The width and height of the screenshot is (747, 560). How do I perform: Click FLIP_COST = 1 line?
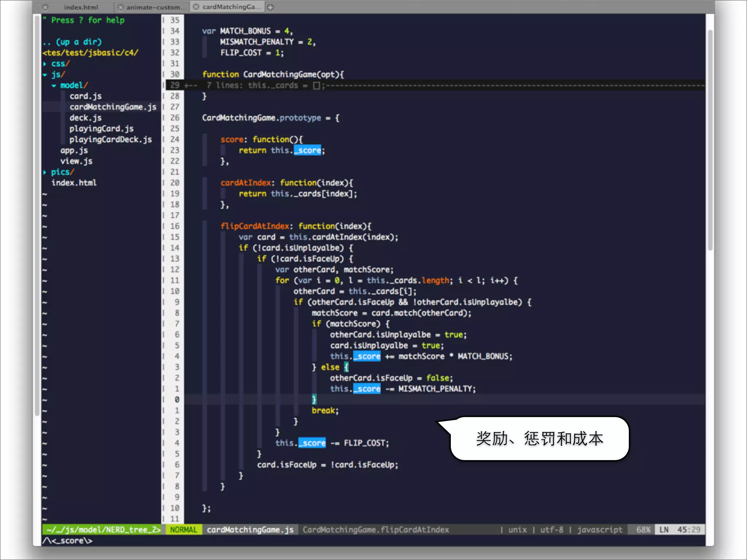point(252,53)
